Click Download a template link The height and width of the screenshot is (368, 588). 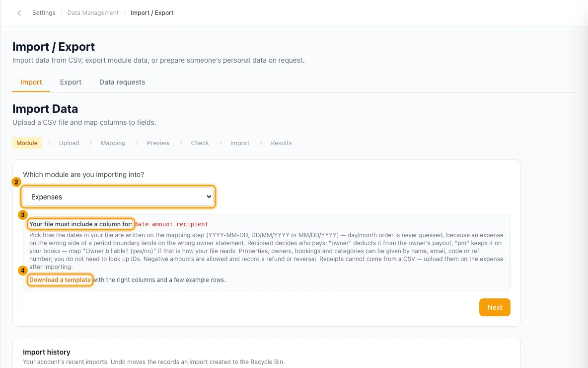point(60,280)
